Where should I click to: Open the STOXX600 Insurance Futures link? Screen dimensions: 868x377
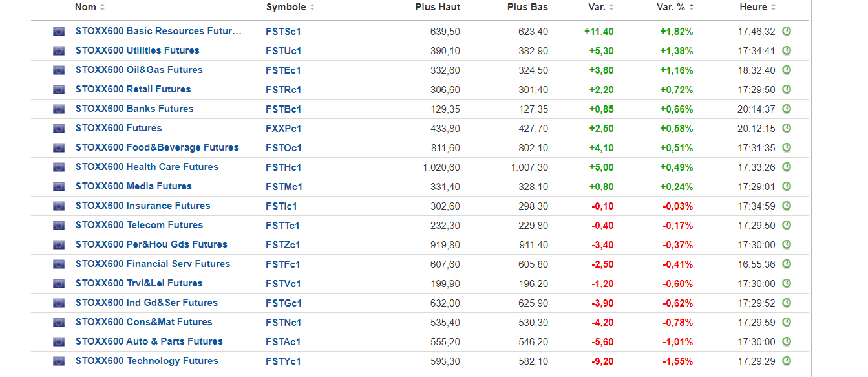coord(143,206)
